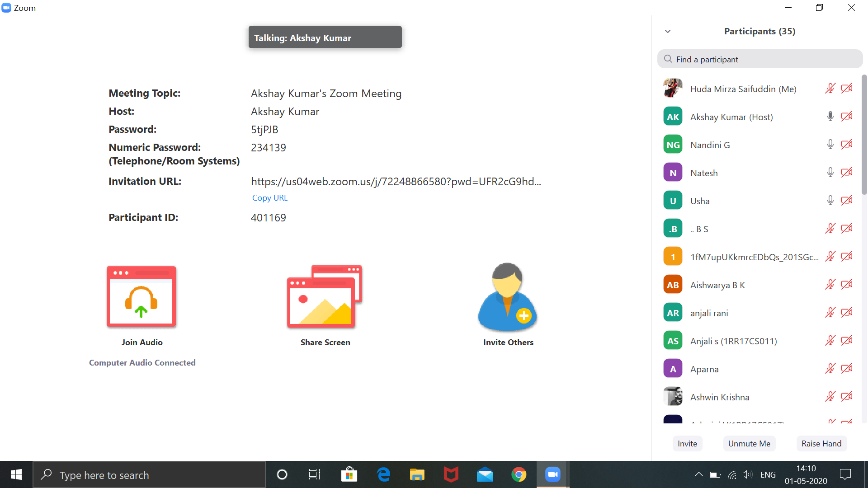Open Microsoft Edge from the taskbar
Image resolution: width=868 pixels, height=488 pixels.
click(383, 475)
